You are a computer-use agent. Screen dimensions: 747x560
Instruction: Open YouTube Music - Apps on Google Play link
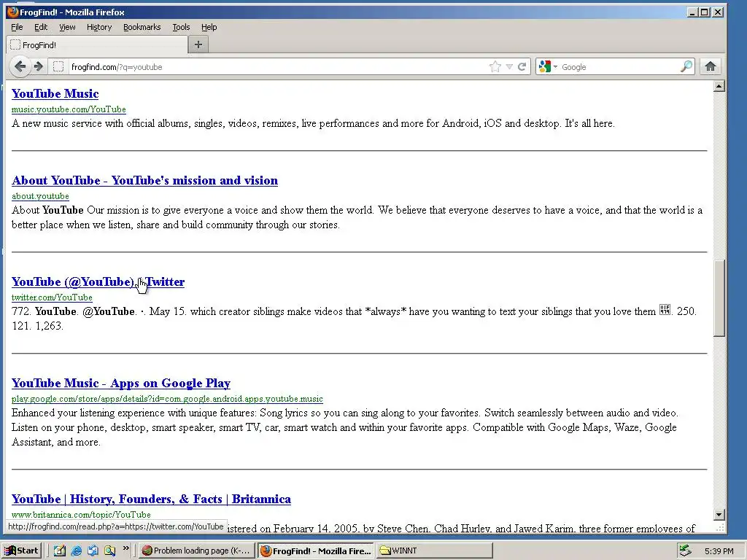point(121,384)
